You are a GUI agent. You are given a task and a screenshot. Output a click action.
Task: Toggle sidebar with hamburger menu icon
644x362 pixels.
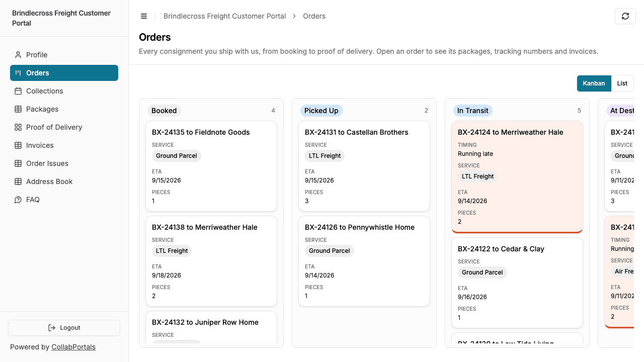pos(144,16)
